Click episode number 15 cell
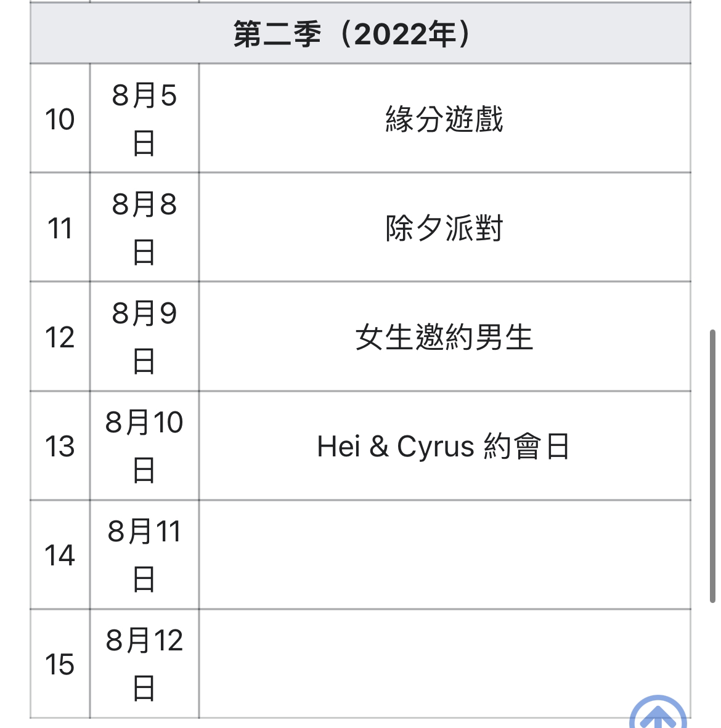The width and height of the screenshot is (721, 728). (60, 664)
